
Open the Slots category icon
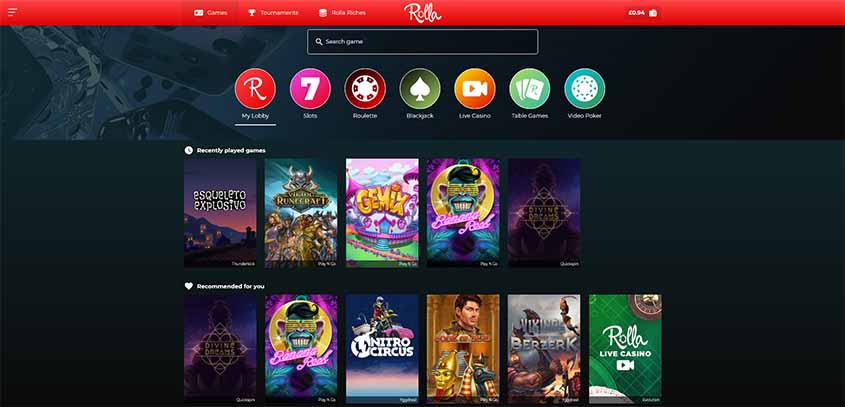pos(310,88)
